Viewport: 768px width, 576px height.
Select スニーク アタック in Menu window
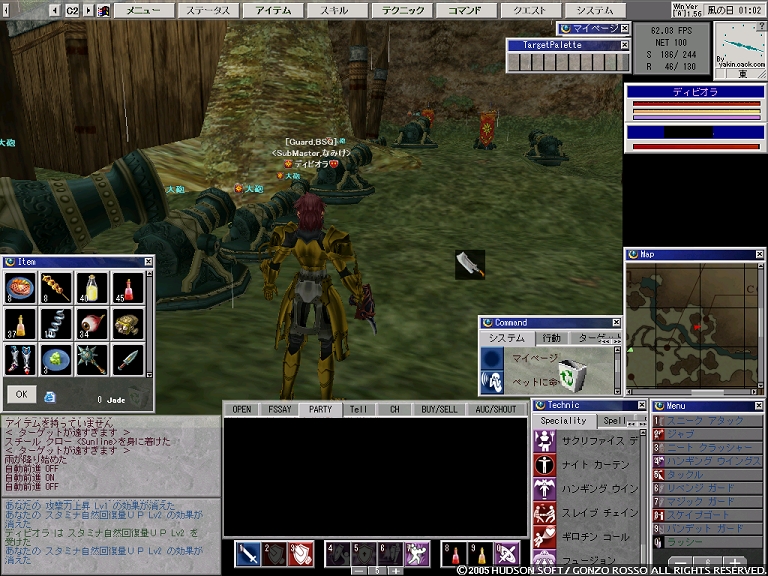[x=707, y=421]
